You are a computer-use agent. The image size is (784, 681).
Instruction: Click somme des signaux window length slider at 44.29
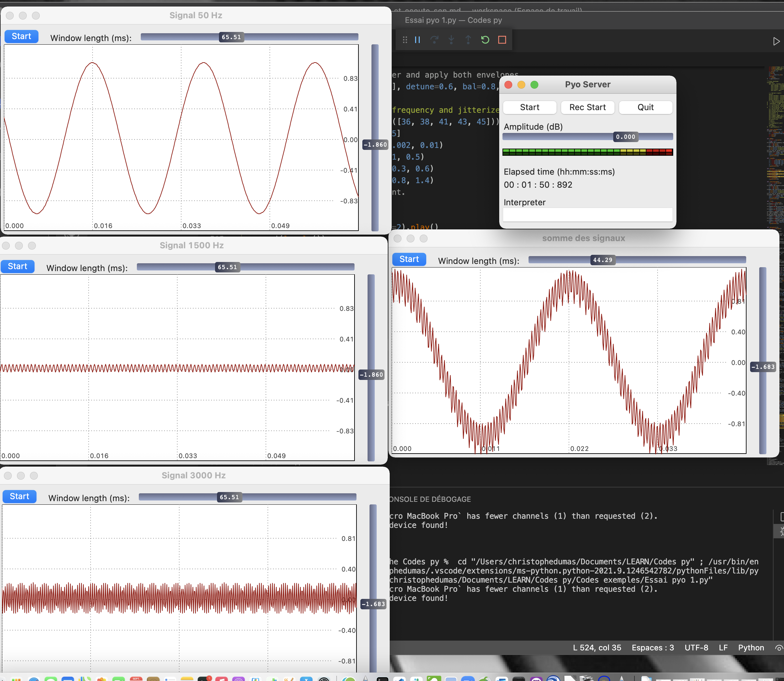point(603,260)
